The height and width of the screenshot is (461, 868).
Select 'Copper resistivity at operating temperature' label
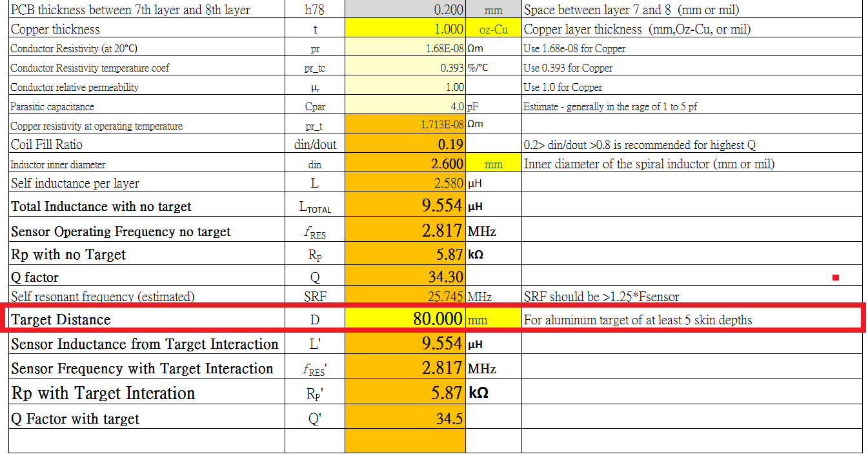(97, 126)
